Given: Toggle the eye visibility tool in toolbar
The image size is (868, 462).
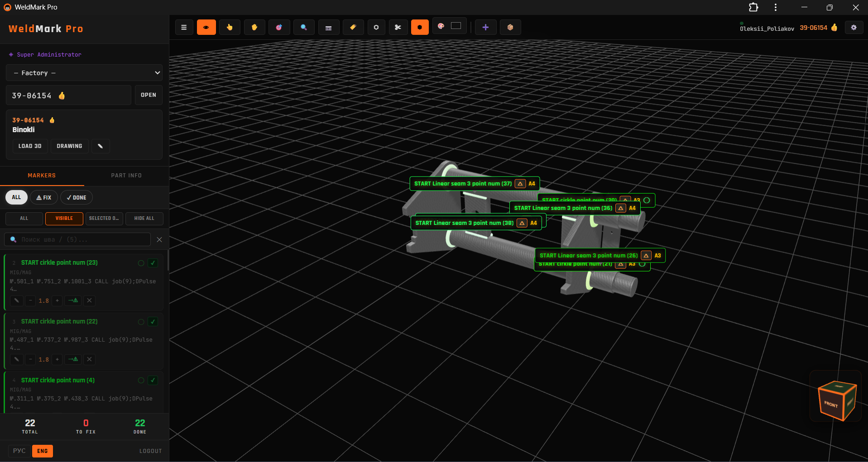Looking at the screenshot, I should (206, 27).
